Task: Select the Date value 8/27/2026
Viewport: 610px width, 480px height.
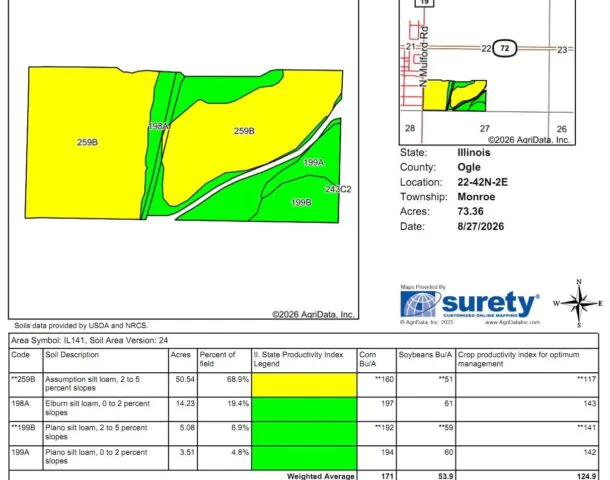Action: coord(480,226)
